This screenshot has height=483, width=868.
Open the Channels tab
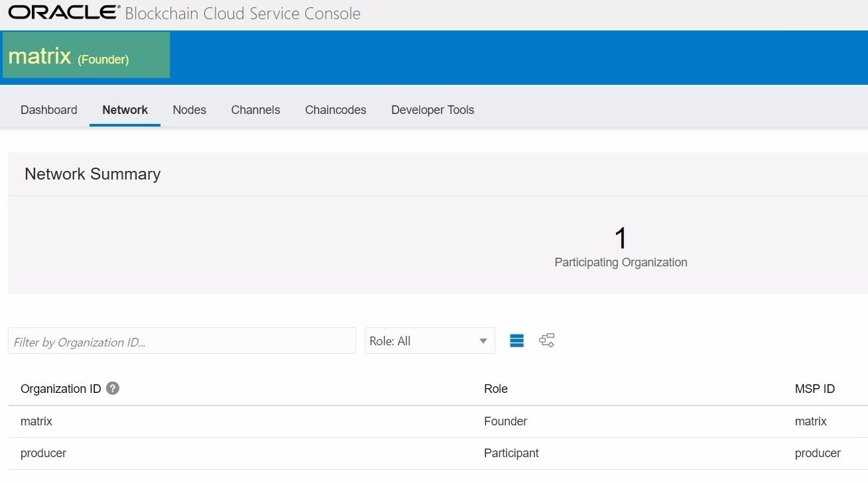(x=255, y=110)
